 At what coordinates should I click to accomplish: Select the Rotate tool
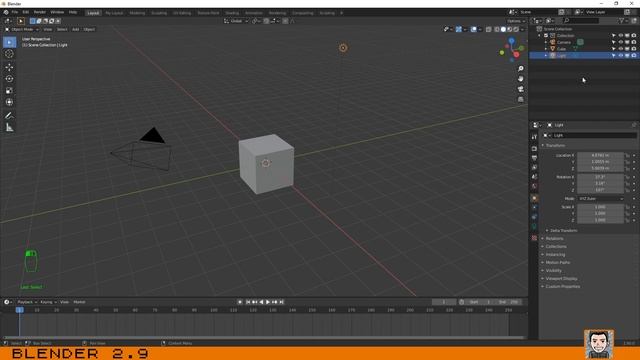click(x=9, y=79)
